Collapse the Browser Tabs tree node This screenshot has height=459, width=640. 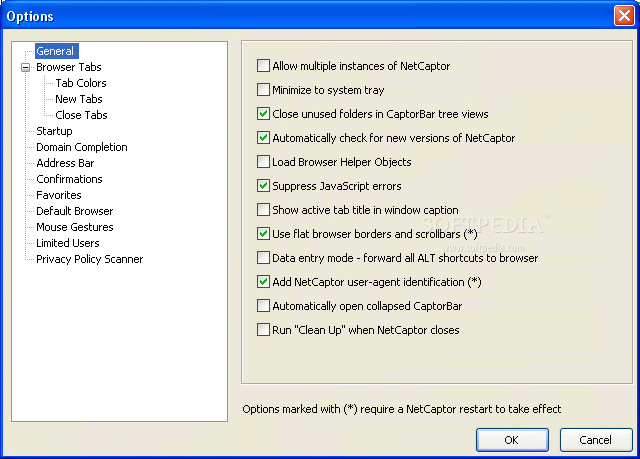26,67
